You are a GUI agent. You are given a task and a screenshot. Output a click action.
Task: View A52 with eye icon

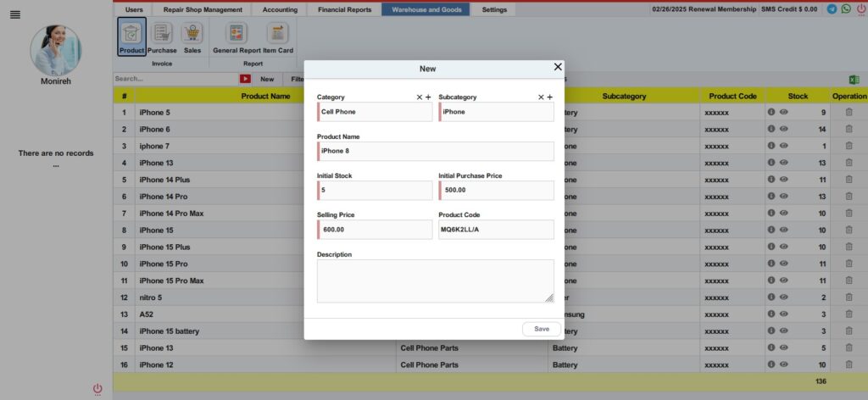[784, 314]
